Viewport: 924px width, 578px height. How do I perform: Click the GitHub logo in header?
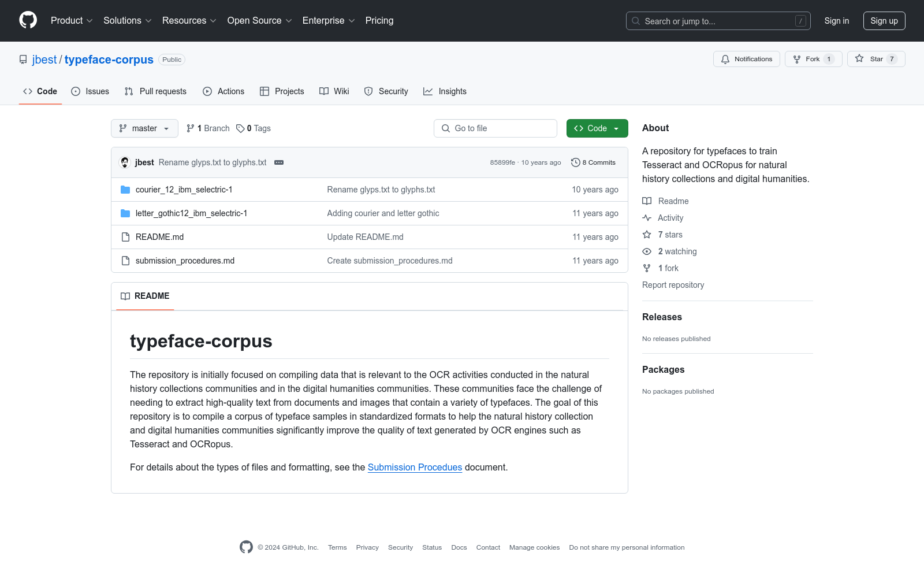click(x=28, y=20)
